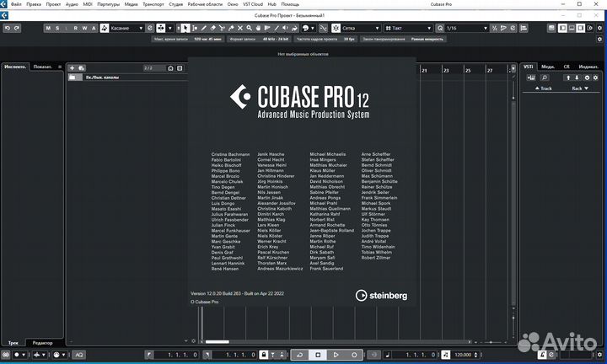Select the Zoom magnifier tool
The height and width of the screenshot is (364, 607).
(x=250, y=29)
